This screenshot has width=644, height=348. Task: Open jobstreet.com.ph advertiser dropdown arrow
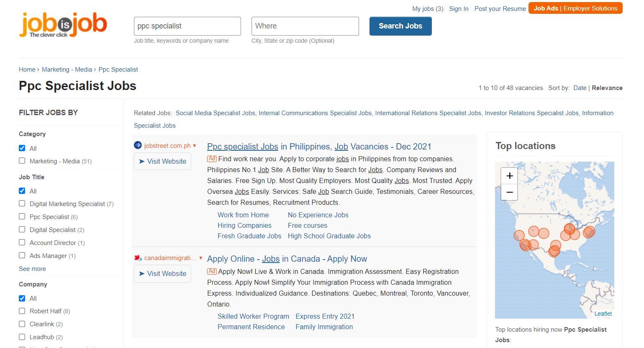[x=195, y=146]
